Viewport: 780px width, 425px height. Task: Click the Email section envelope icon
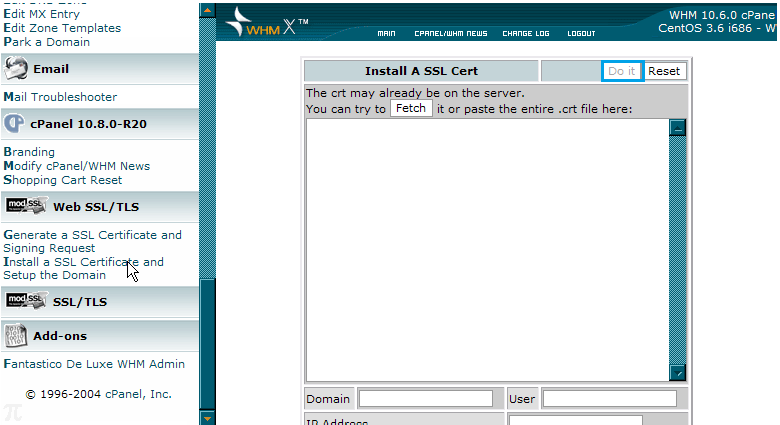(16, 69)
